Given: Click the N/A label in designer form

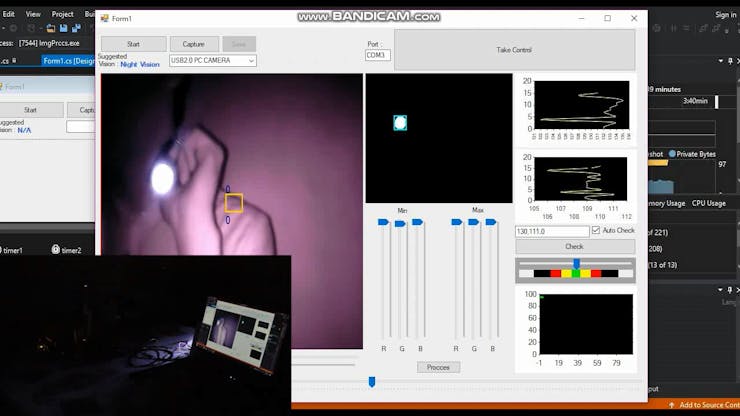Looking at the screenshot, I should coord(24,130).
